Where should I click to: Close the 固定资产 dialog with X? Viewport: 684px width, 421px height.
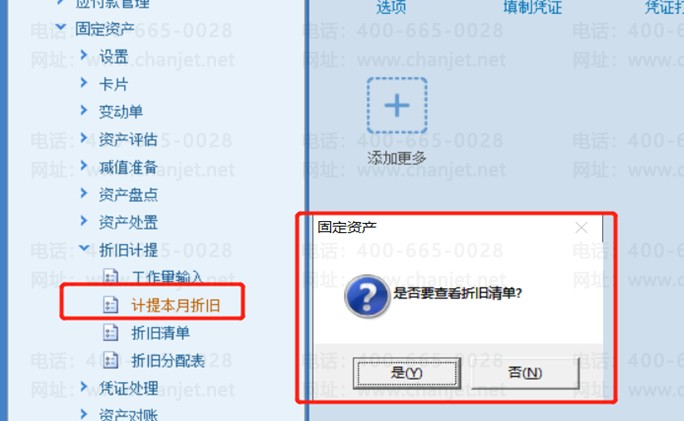(x=581, y=227)
